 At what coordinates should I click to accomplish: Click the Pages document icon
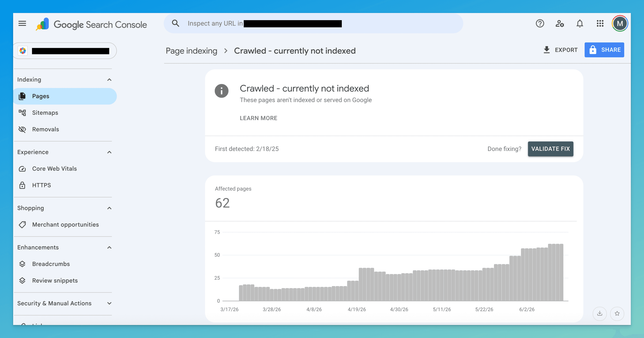22,96
